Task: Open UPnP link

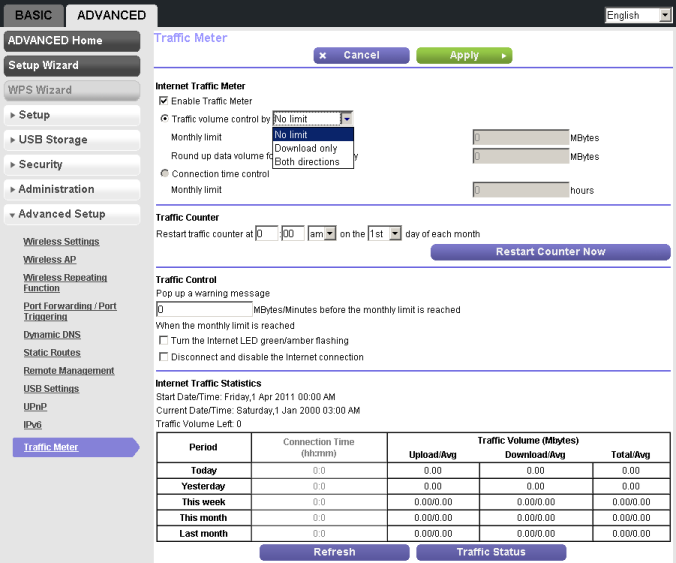Action: [35, 407]
